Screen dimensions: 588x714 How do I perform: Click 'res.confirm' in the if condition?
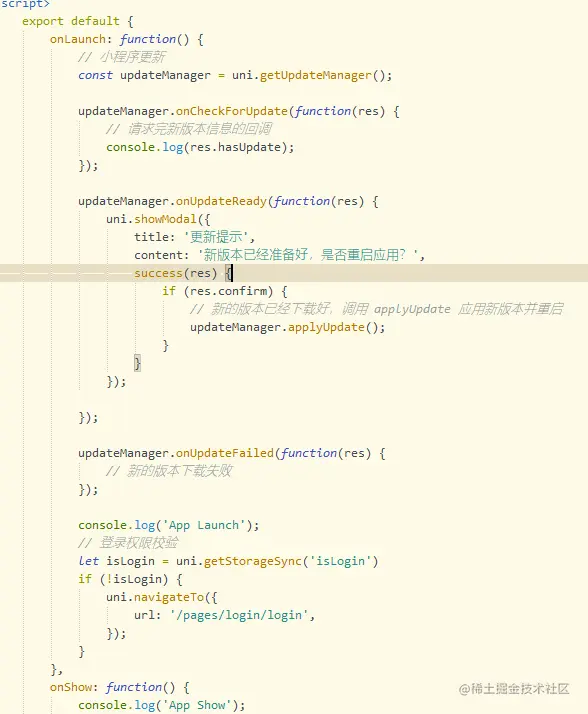(x=228, y=291)
